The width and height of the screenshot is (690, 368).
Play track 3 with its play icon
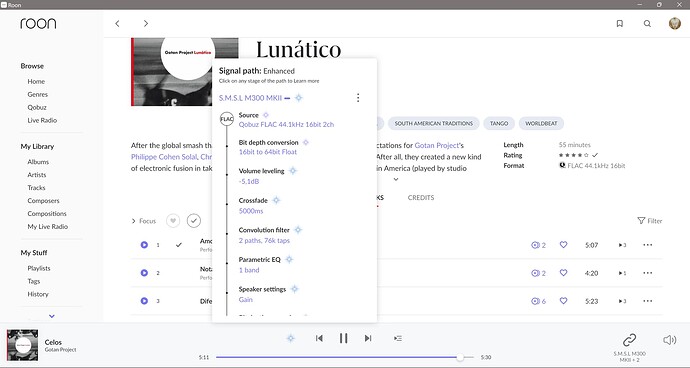pos(144,301)
